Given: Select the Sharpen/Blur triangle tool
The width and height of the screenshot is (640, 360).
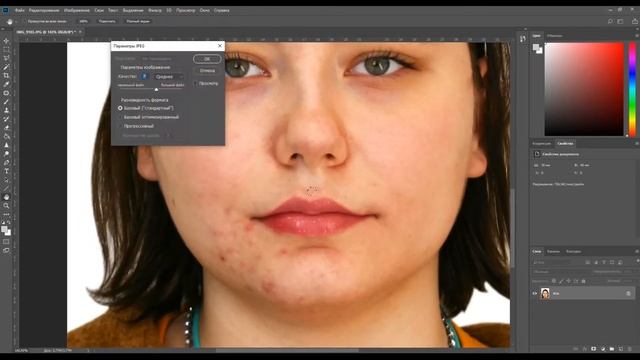Looking at the screenshot, I should (6, 145).
